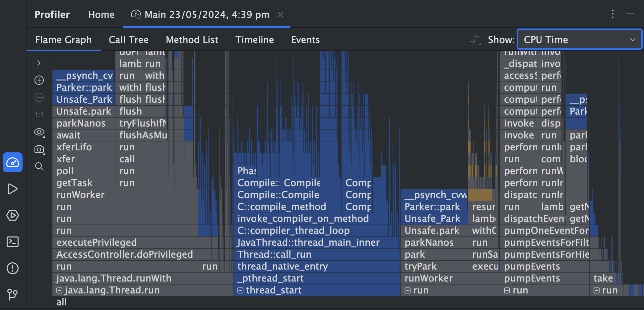Screen dimensions: 644x310
Task: Open the Profiler tool window icon
Action: (12, 162)
